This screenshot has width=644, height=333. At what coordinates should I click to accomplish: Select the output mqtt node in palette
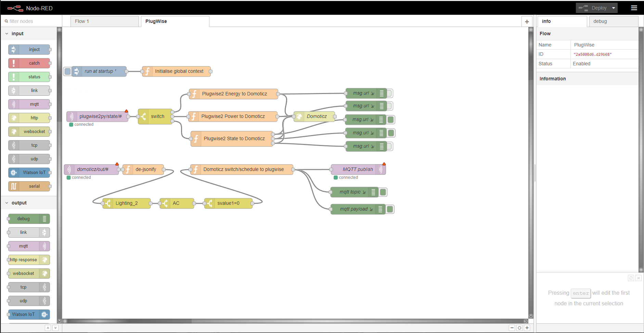tap(29, 246)
